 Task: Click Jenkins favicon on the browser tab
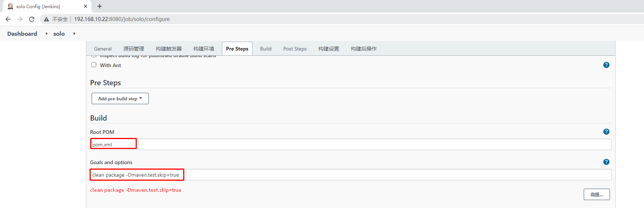10,6
